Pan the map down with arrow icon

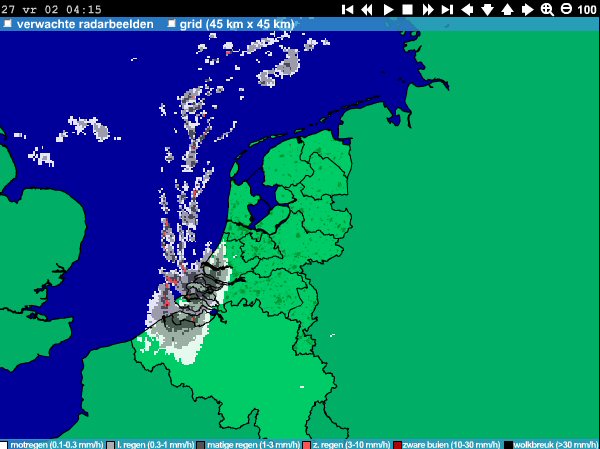(x=487, y=9)
